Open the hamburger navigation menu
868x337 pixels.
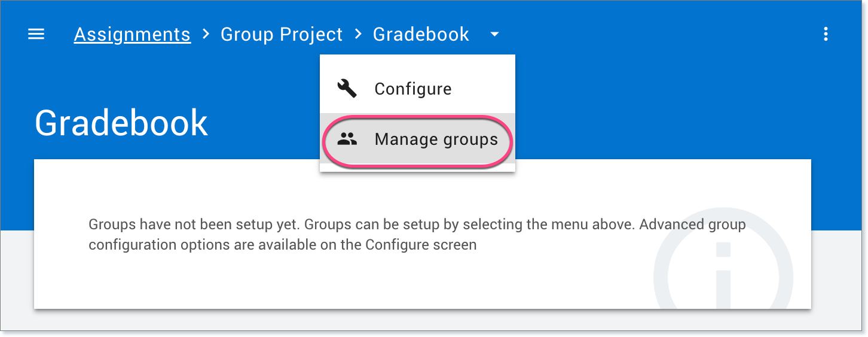click(x=36, y=34)
